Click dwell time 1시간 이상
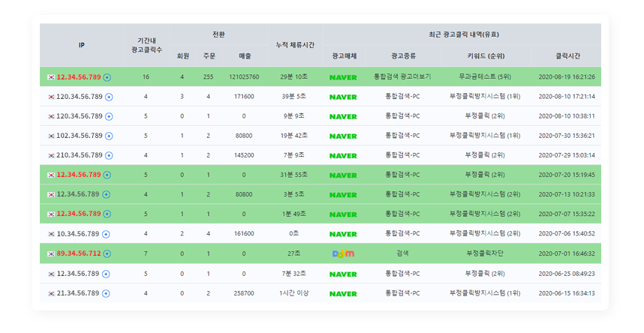Image resolution: width=644 pixels, height=333 pixels. (294, 293)
